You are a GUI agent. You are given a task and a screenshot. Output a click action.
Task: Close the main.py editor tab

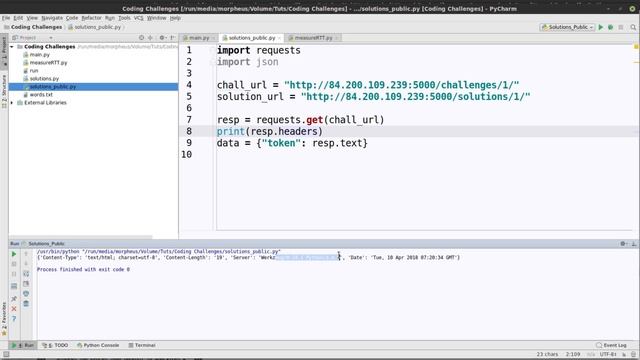click(213, 38)
